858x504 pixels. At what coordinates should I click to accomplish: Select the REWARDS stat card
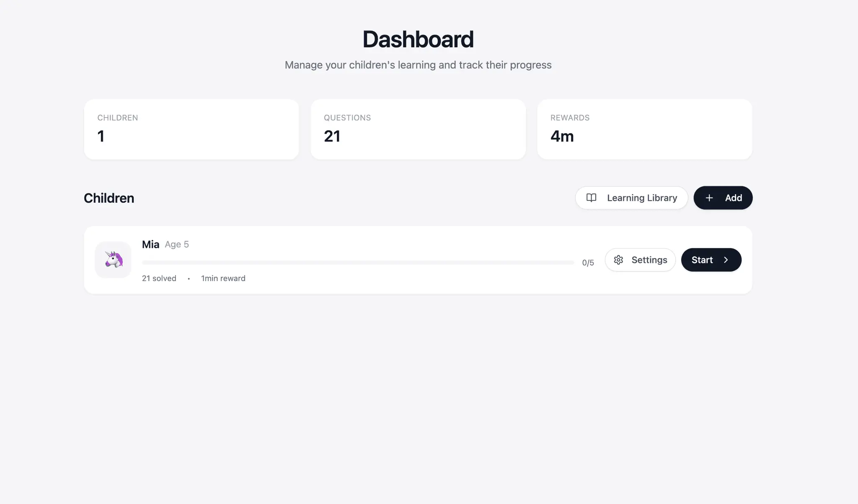[645, 129]
